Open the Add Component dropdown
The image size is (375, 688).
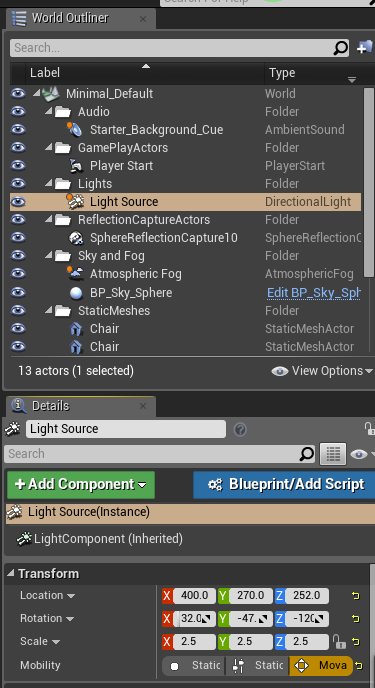tap(81, 485)
